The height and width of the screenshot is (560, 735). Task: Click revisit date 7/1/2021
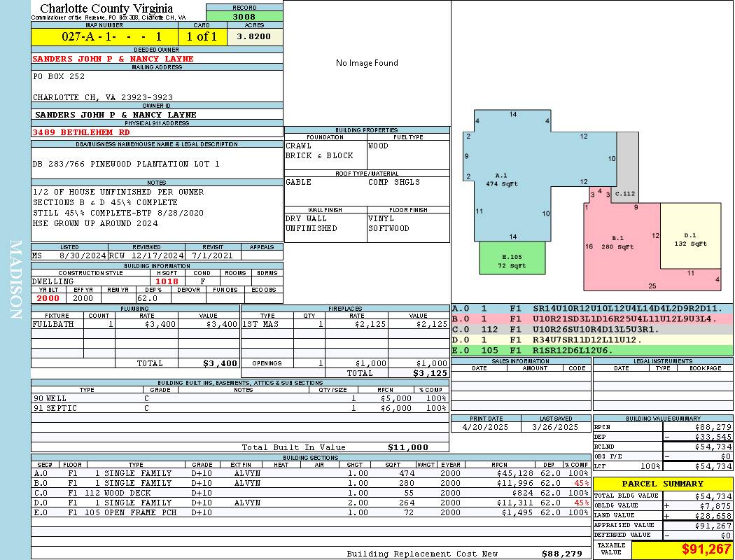211,256
